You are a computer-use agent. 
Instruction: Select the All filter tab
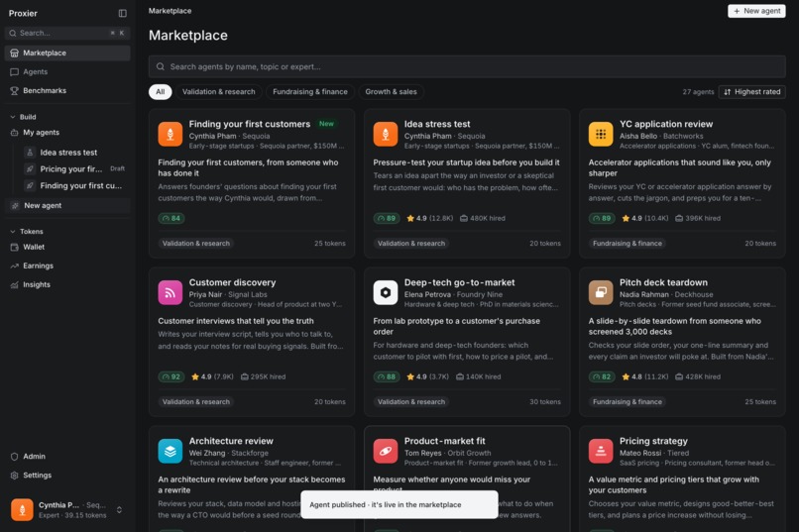[160, 92]
